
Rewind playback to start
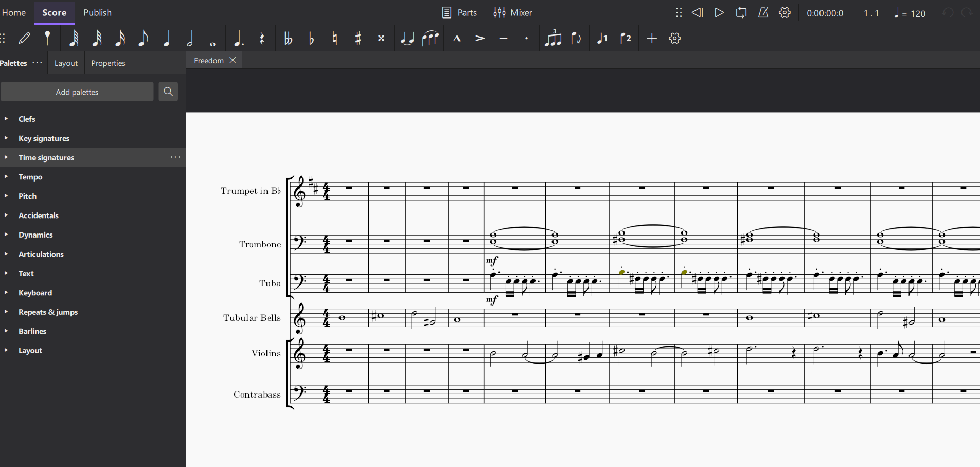tap(697, 12)
